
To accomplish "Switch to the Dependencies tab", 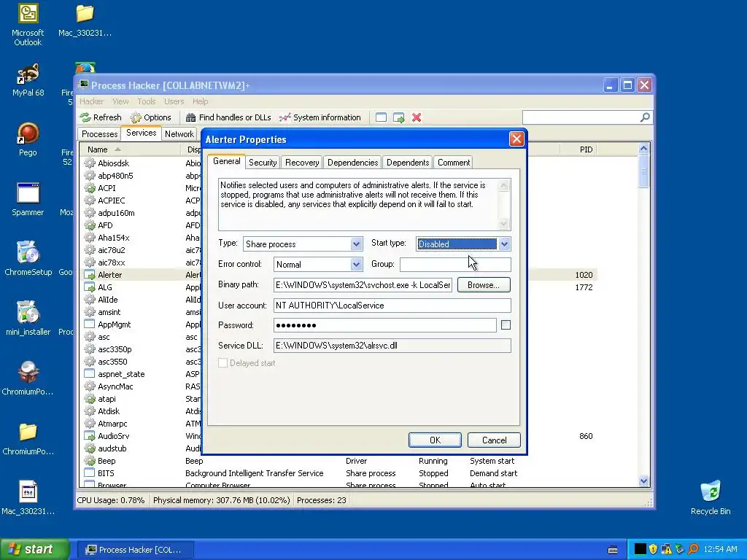I will [x=352, y=163].
